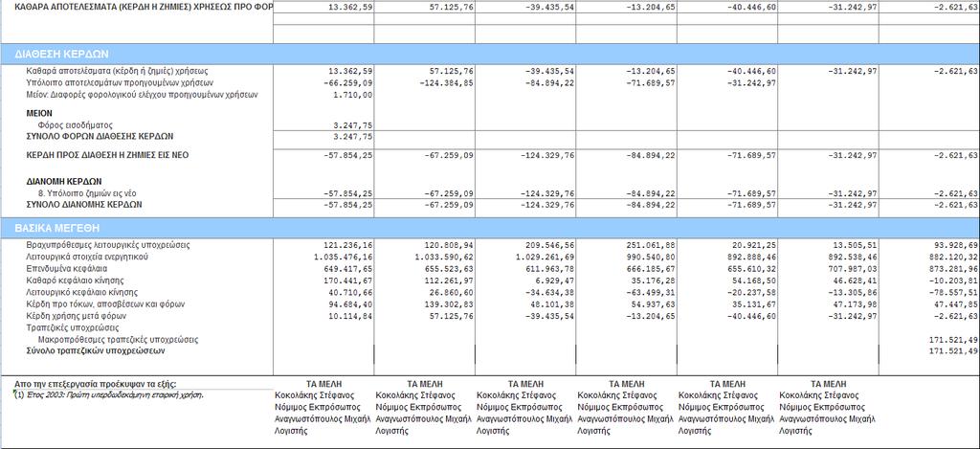The height and width of the screenshot is (449, 980).
Task: Select 171.521,49 in Σύνολο τραπεζικών υποχρεώσεων row
Action: [x=954, y=351]
